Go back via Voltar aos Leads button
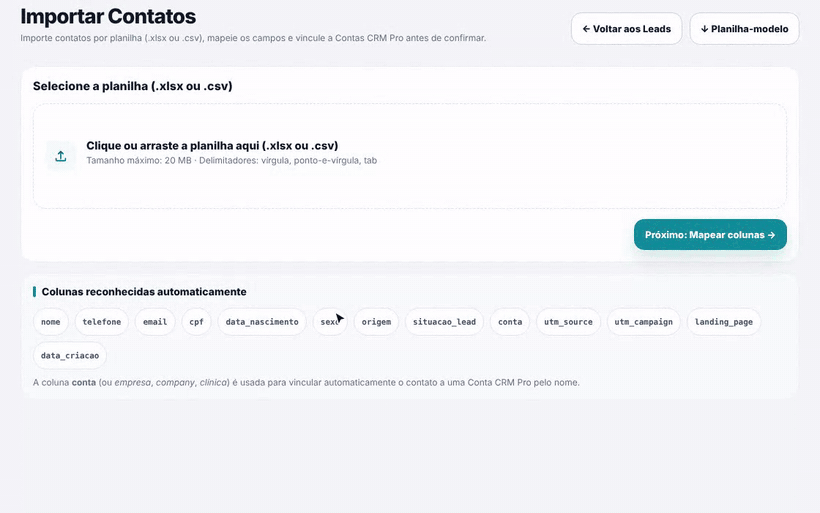Image resolution: width=820 pixels, height=513 pixels. pyautogui.click(x=627, y=29)
